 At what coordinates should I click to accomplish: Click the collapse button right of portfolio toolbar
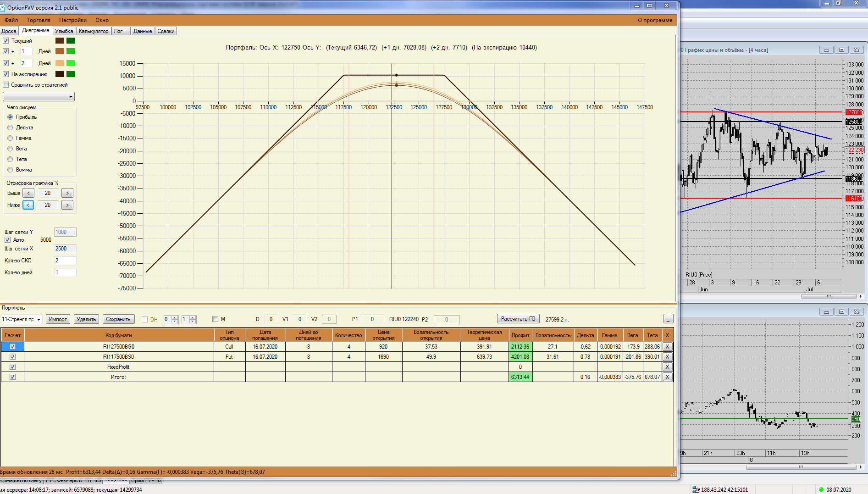click(668, 319)
